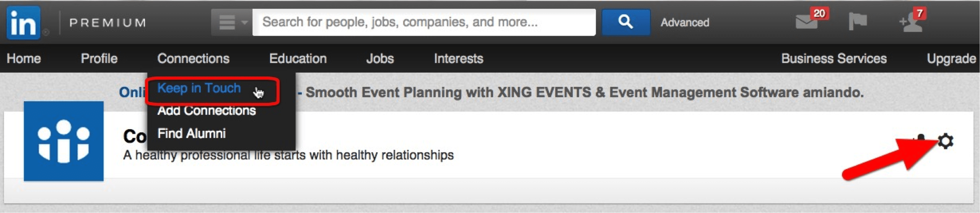Choose Add Connections from dropdown

[x=207, y=111]
